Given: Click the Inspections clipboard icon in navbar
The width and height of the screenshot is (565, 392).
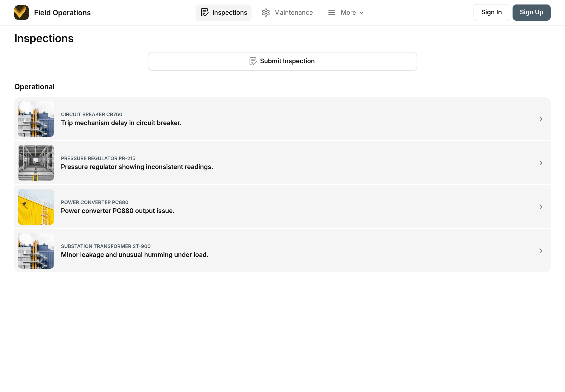Looking at the screenshot, I should tap(204, 13).
